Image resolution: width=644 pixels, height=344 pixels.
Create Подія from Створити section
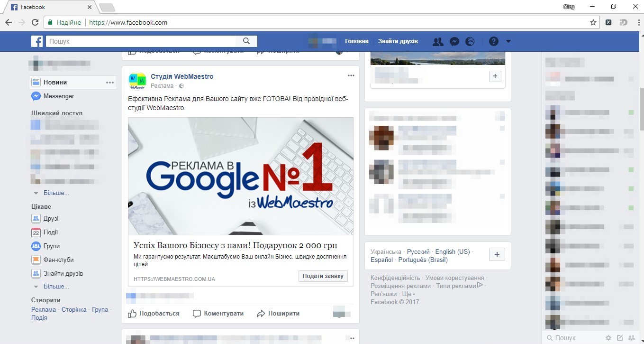coord(39,318)
